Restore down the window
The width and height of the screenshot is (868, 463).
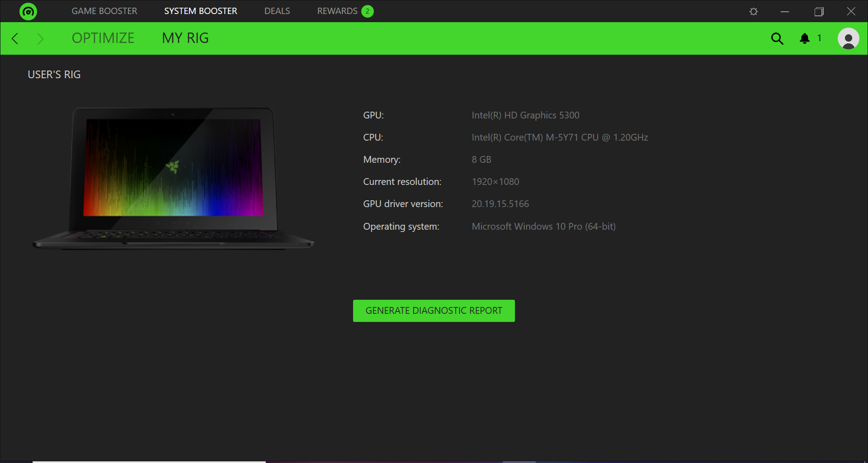[x=819, y=11]
